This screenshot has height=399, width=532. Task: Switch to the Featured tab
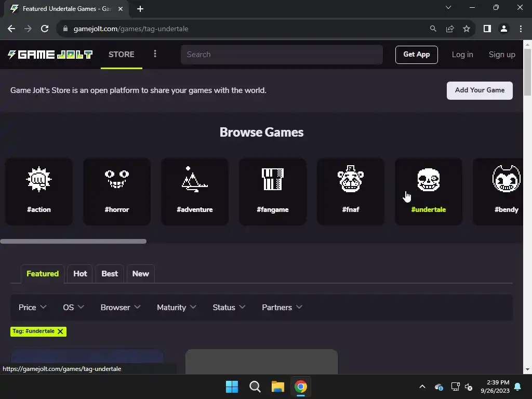click(43, 274)
